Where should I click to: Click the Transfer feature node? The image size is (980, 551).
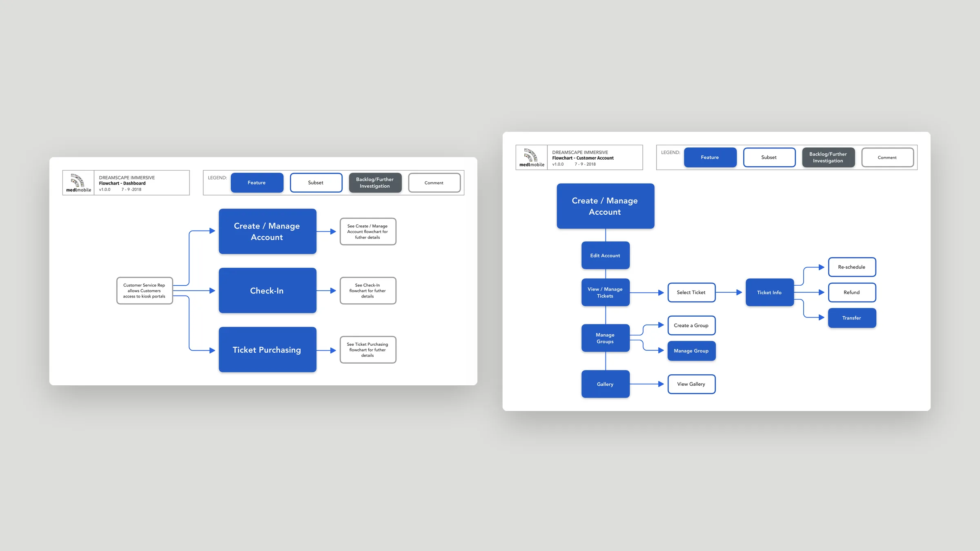pos(852,318)
